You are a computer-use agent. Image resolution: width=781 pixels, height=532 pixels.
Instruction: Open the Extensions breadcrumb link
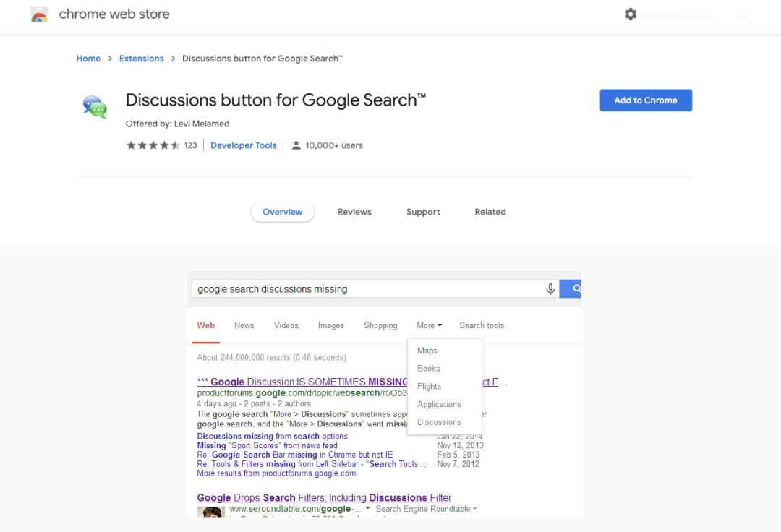(x=142, y=59)
